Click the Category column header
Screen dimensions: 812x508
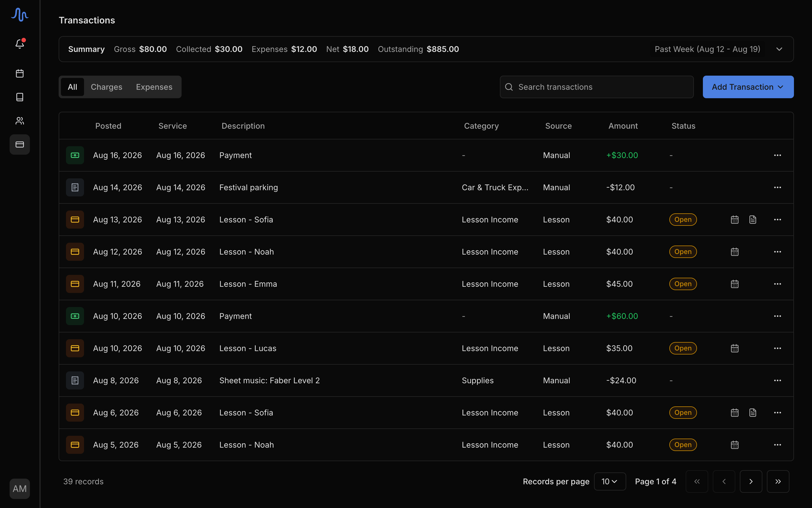coord(481,126)
